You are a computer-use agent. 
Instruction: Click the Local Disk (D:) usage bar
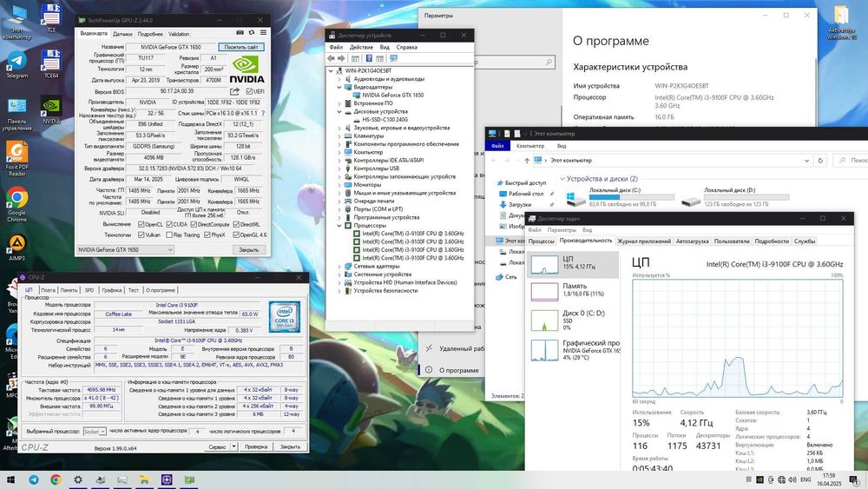(x=746, y=196)
